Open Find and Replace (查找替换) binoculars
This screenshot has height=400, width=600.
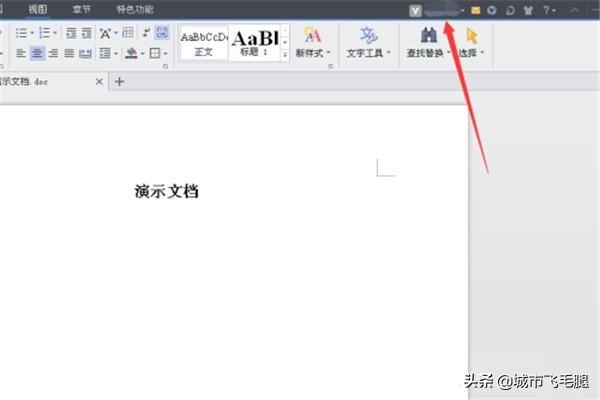point(429,36)
